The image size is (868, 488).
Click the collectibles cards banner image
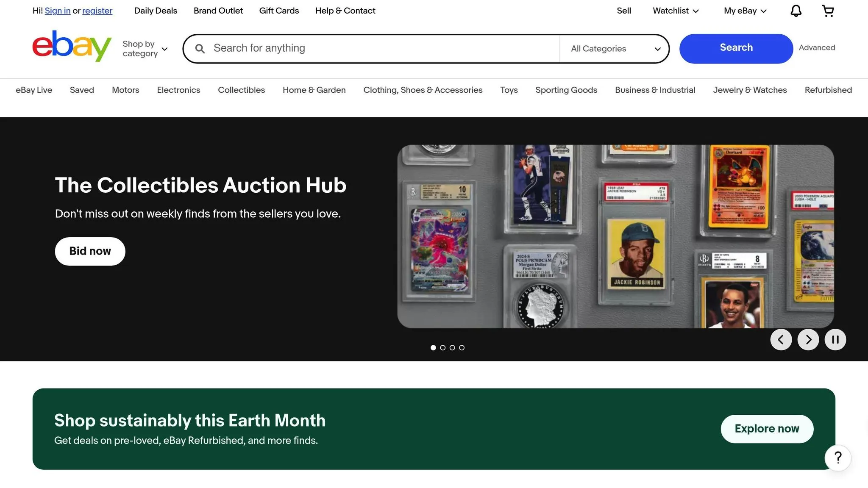pyautogui.click(x=615, y=236)
